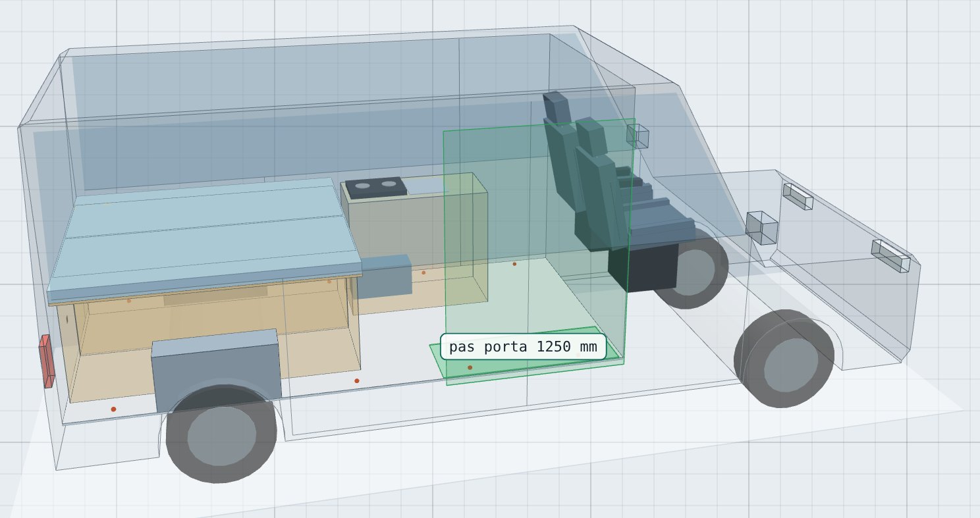Click the 'pas porta 1250 mm' dimension label
This screenshot has width=980, height=518.
click(x=523, y=346)
